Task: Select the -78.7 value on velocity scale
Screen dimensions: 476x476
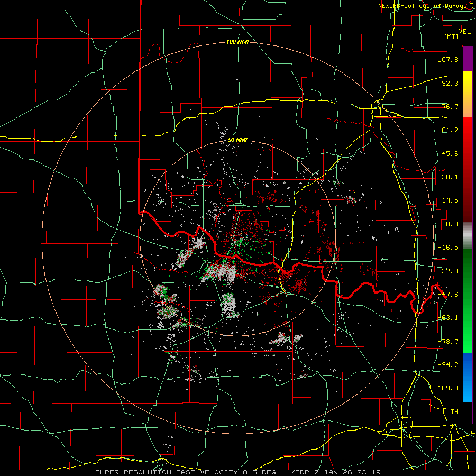Action: (x=448, y=342)
